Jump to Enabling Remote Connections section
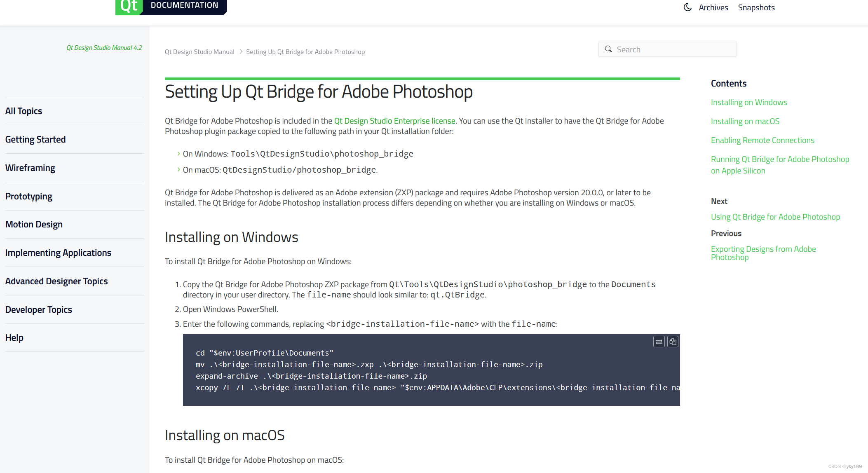 click(x=762, y=140)
